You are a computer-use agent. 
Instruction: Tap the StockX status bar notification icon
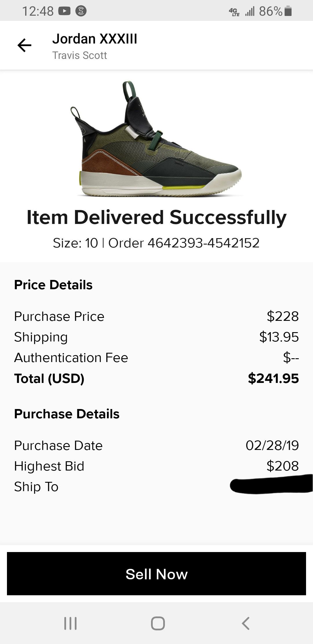tap(81, 11)
